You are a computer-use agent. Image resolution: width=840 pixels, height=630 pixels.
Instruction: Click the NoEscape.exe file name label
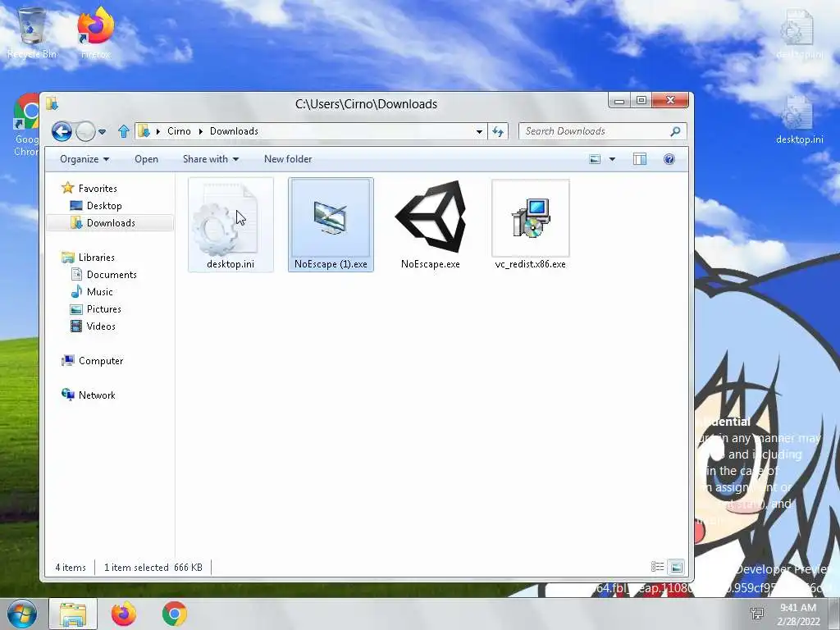(430, 264)
